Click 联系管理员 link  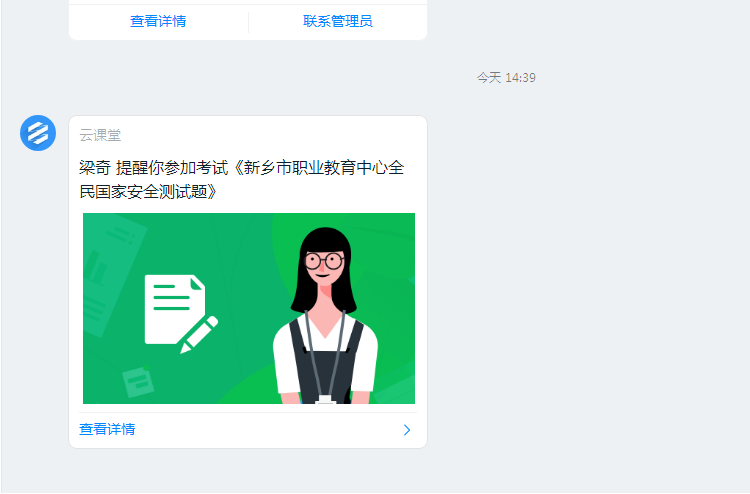tap(338, 21)
